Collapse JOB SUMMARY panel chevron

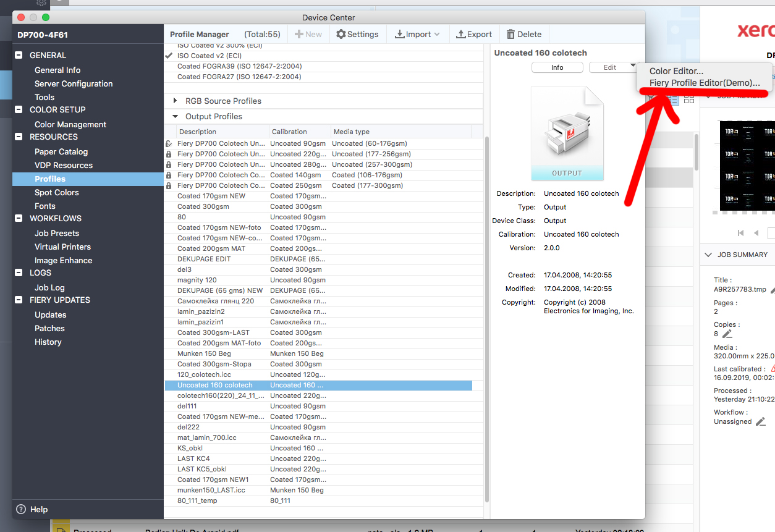coord(708,255)
